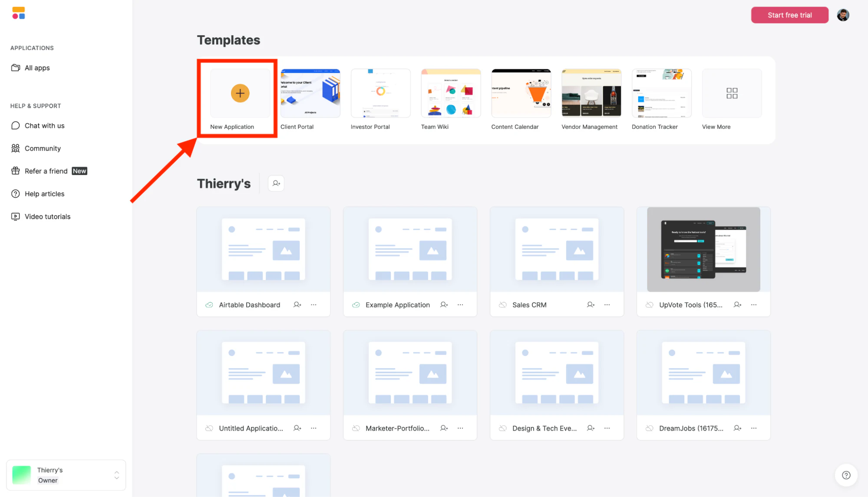Screen dimensions: 868x497
Task: Click unpublished cloud icon on Sales CRM
Action: [503, 305]
